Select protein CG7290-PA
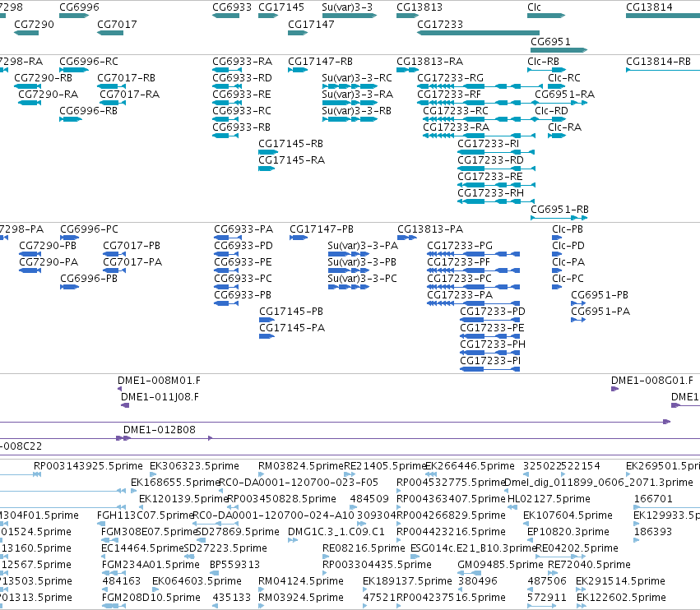The height and width of the screenshot is (610, 700). [49, 262]
